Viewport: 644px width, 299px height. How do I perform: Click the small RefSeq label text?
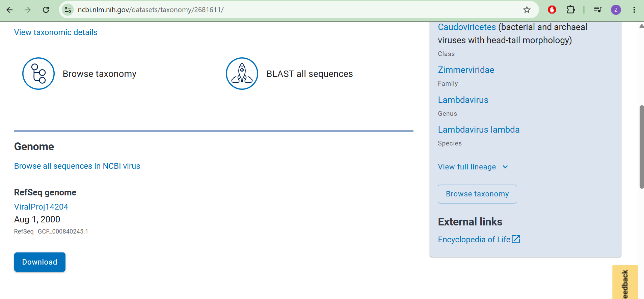(24, 232)
